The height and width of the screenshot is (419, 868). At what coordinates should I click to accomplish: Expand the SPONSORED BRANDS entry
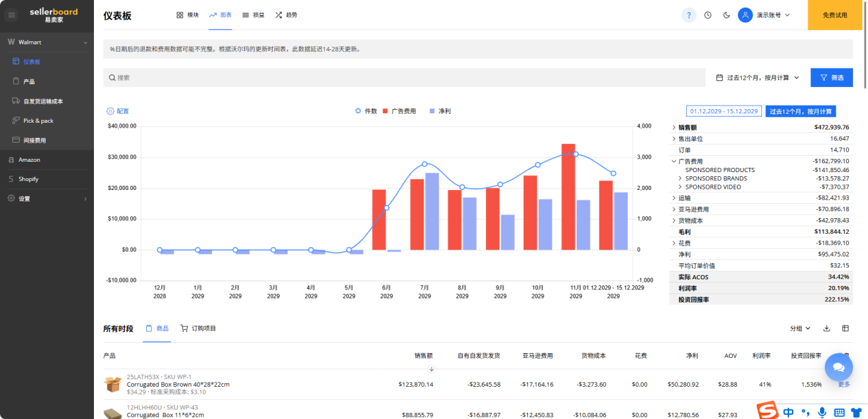[x=681, y=179]
